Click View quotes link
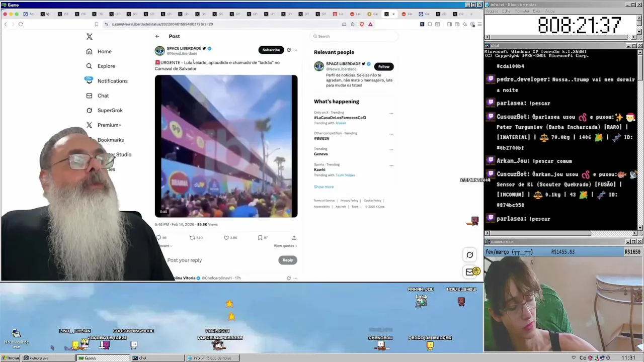This screenshot has height=362, width=644. coord(285,246)
